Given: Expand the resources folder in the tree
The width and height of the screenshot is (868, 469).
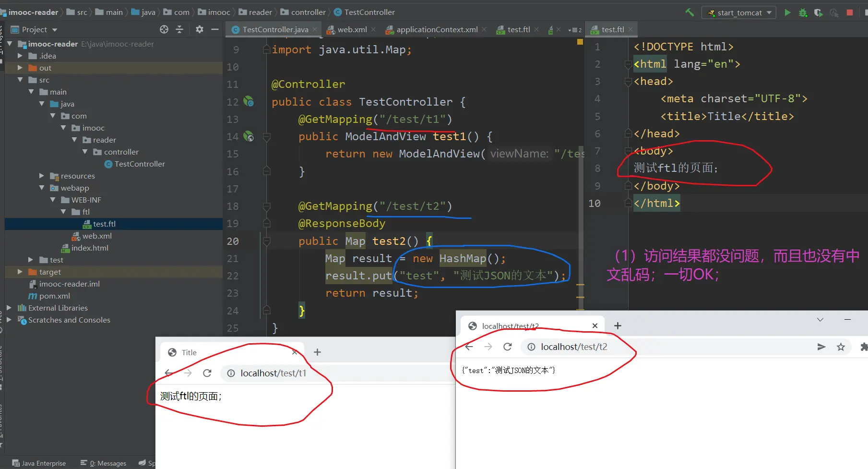Looking at the screenshot, I should 42,176.
